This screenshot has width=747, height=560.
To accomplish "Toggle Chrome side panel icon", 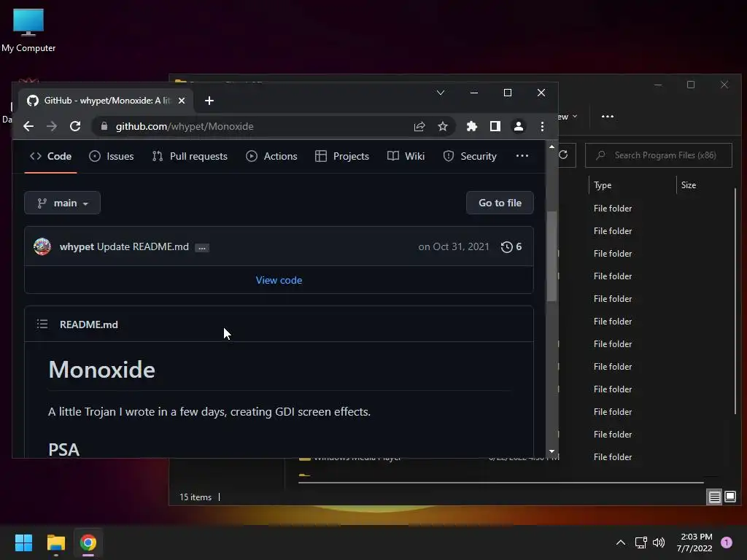I will [x=495, y=126].
